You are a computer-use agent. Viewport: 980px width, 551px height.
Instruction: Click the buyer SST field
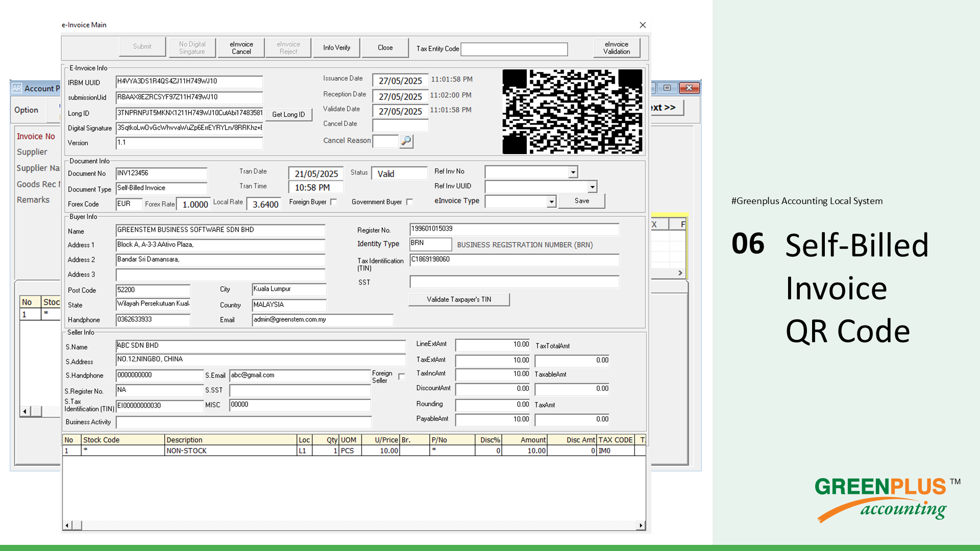tap(514, 282)
